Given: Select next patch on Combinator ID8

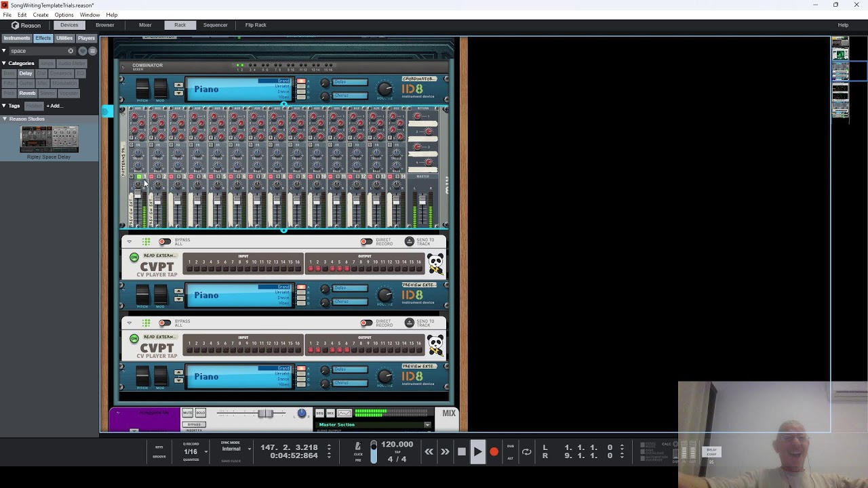Looking at the screenshot, I should click(x=178, y=93).
